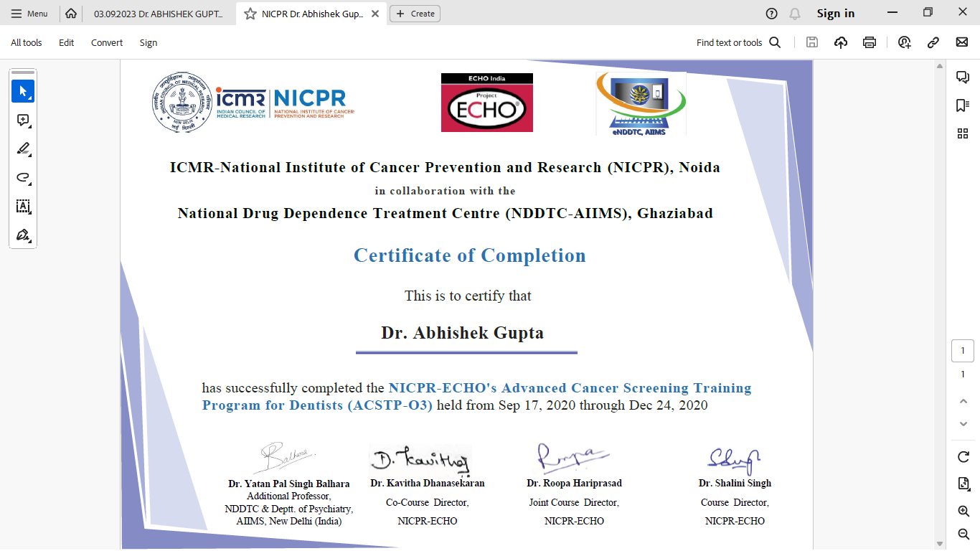This screenshot has height=551, width=980.
Task: Open the Help question mark icon
Action: click(x=771, y=14)
